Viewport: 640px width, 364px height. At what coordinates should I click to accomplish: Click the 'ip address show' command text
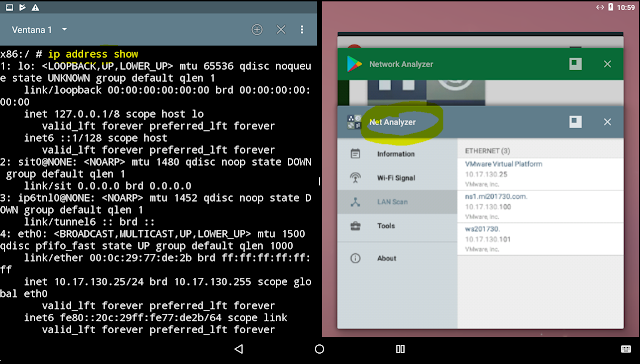point(93,54)
